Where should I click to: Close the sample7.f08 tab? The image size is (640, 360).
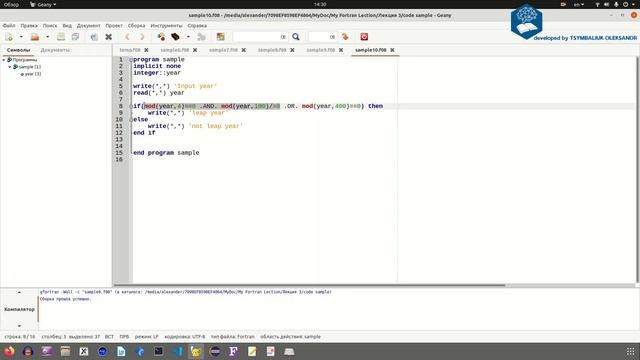coord(244,50)
